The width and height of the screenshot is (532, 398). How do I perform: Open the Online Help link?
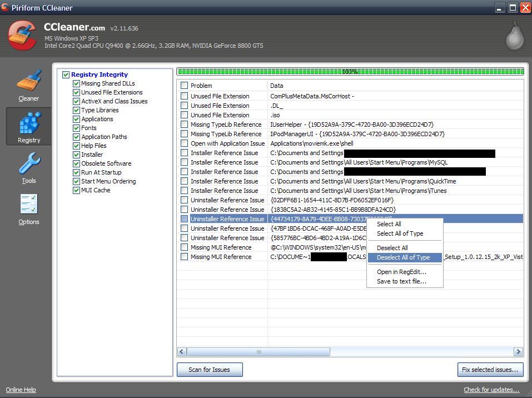(x=21, y=390)
